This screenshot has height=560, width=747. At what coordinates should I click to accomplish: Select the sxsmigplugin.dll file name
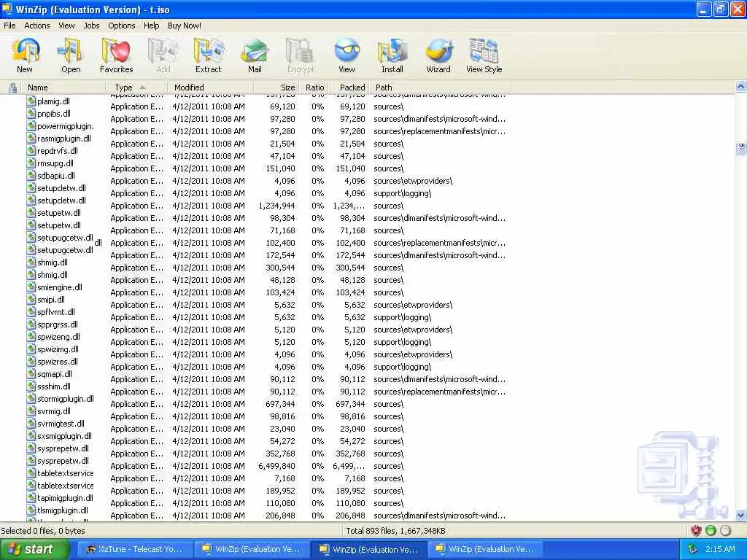click(64, 436)
